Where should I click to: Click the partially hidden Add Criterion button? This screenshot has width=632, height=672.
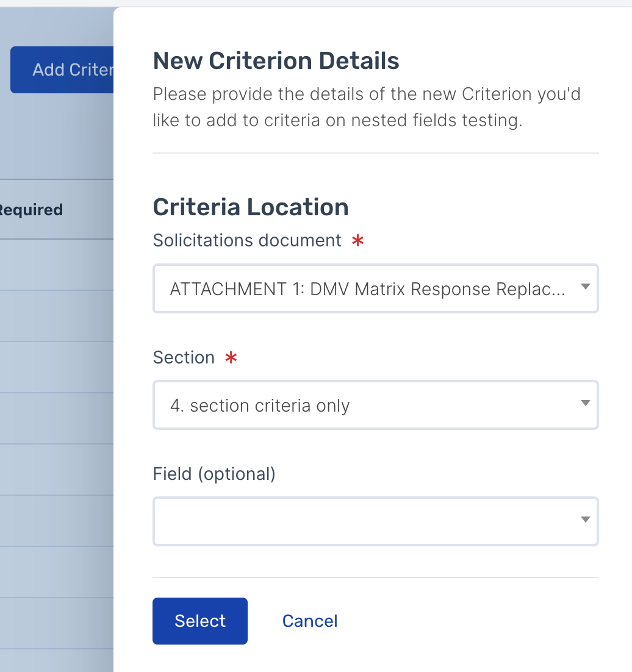62,70
